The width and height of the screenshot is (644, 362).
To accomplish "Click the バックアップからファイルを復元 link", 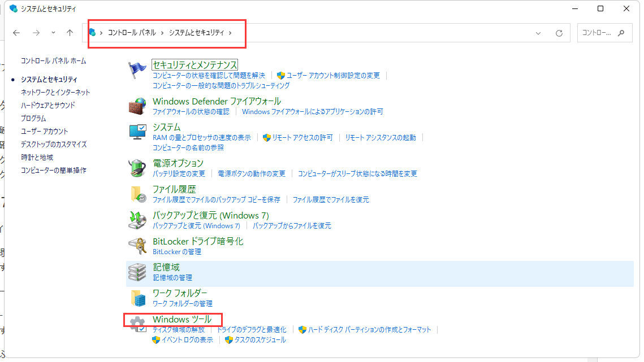I will tap(293, 225).
